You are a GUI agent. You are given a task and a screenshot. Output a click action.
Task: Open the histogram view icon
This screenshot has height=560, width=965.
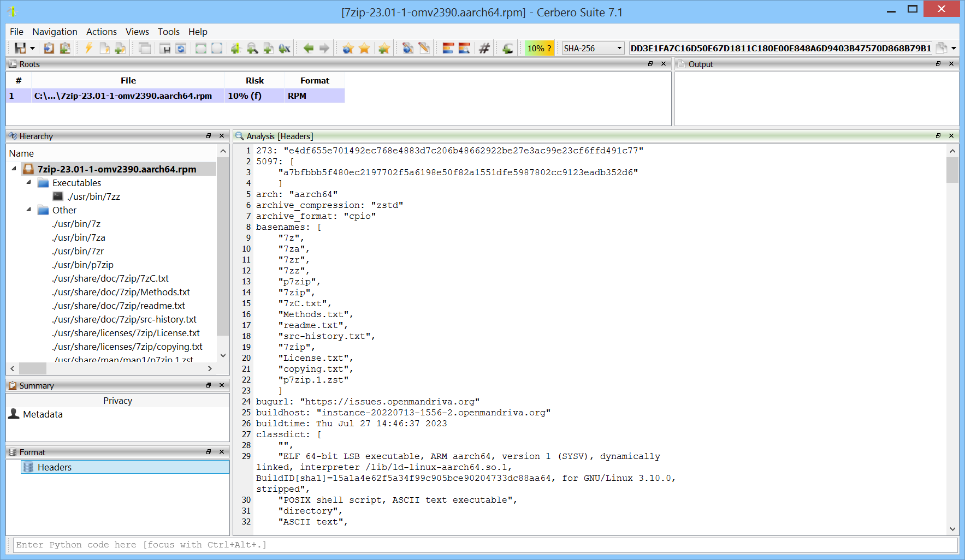tap(448, 48)
